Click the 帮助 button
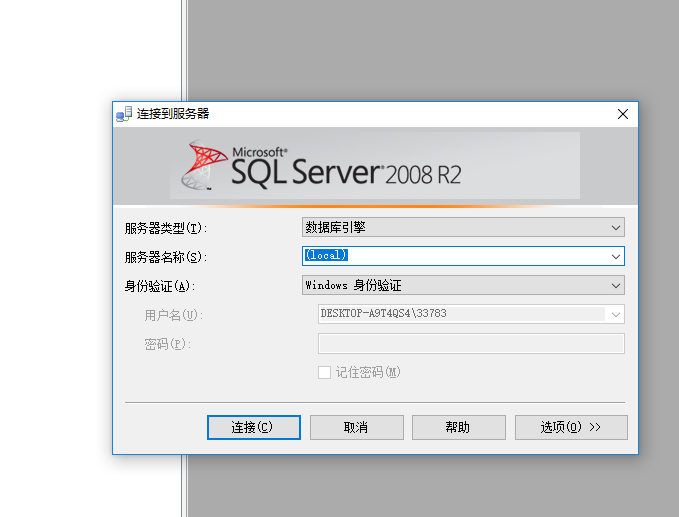Viewport: 679px width, 517px height. coord(459,427)
